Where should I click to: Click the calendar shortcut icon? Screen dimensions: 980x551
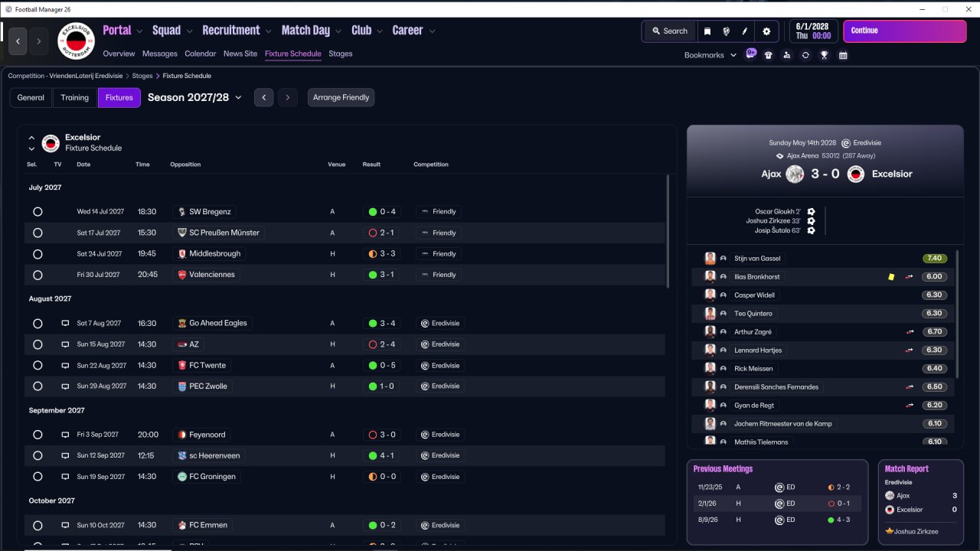pyautogui.click(x=843, y=55)
